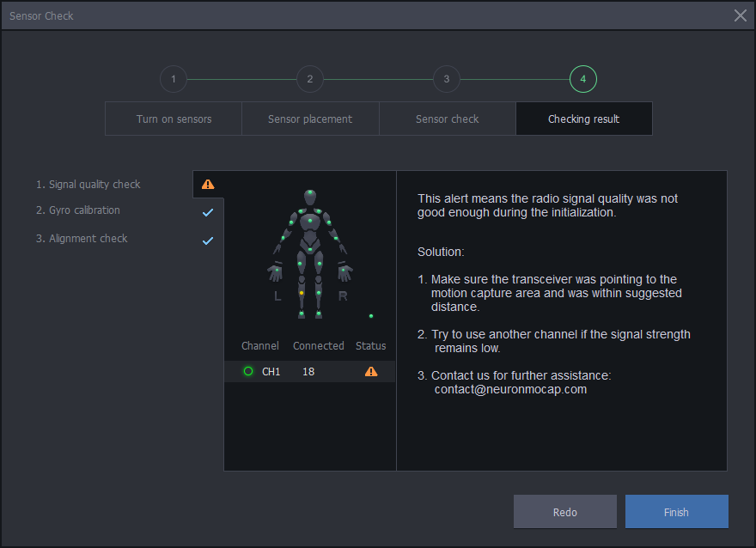Click the signal quality warning icon
Viewport: 756px width, 548px height.
(208, 184)
